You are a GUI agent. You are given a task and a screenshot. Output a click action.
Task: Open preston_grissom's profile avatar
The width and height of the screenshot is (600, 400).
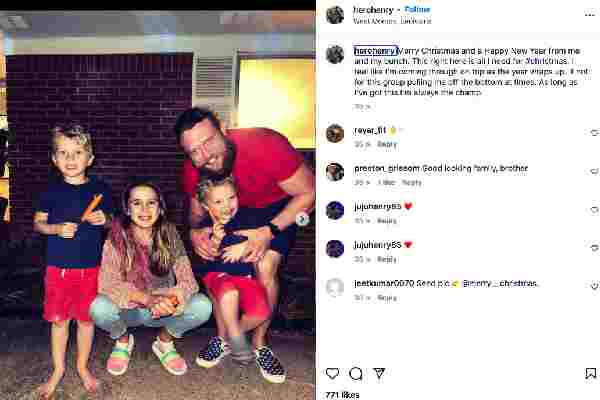(x=335, y=171)
